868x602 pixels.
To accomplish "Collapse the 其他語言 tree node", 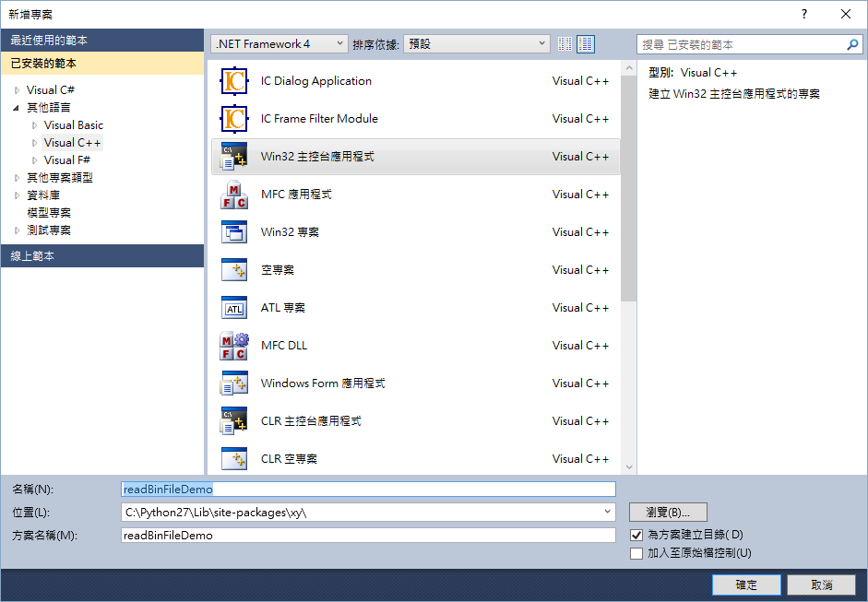I will tap(16, 108).
